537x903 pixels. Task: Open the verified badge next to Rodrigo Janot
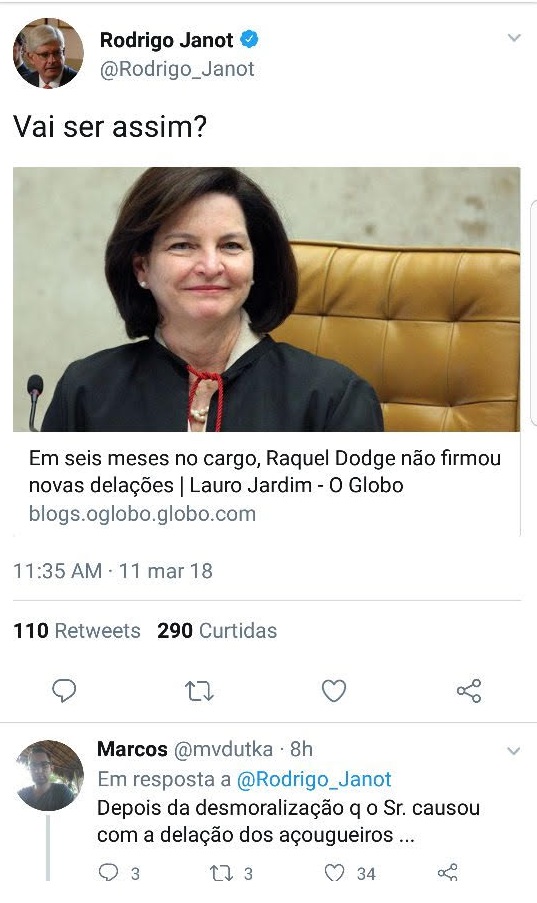[x=249, y=40]
